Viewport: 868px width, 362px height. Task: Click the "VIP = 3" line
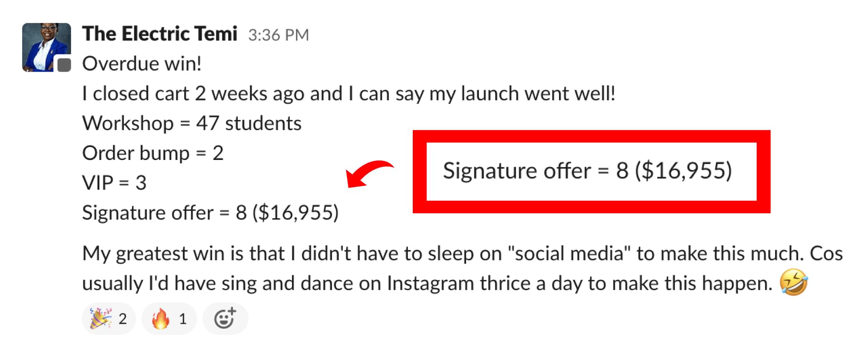click(x=114, y=183)
